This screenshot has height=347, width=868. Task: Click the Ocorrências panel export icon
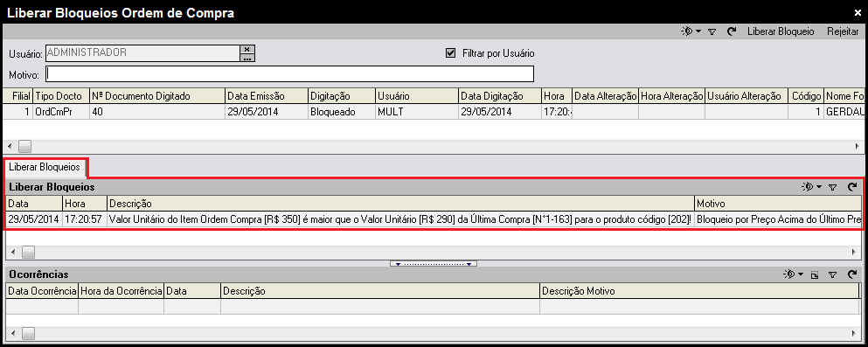[815, 274]
